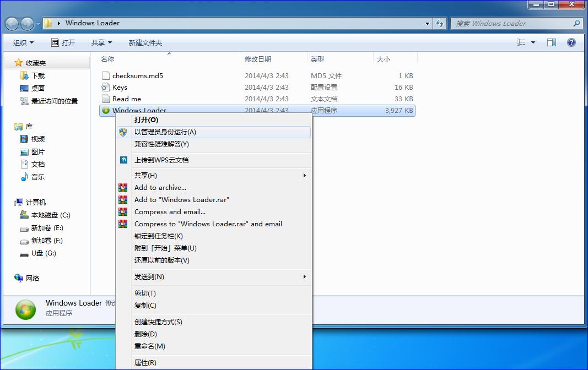This screenshot has height=370, width=588.
Task: Click the back navigation arrow
Action: 12,23
